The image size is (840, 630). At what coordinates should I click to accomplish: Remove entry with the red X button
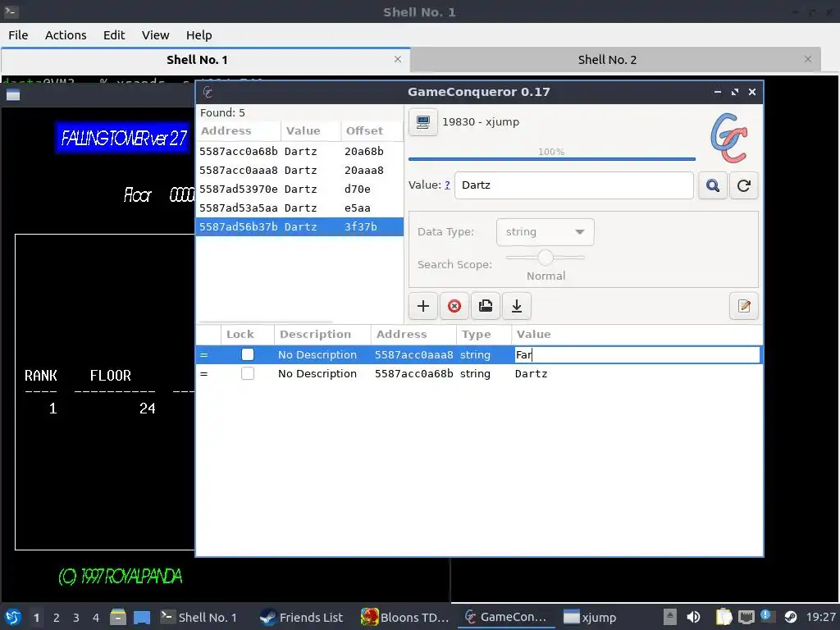point(454,306)
